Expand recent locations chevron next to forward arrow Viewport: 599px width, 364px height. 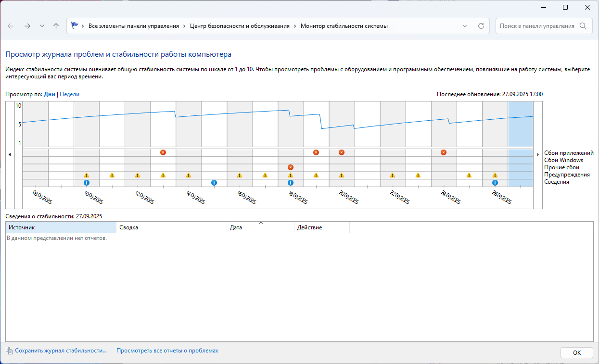pos(42,26)
